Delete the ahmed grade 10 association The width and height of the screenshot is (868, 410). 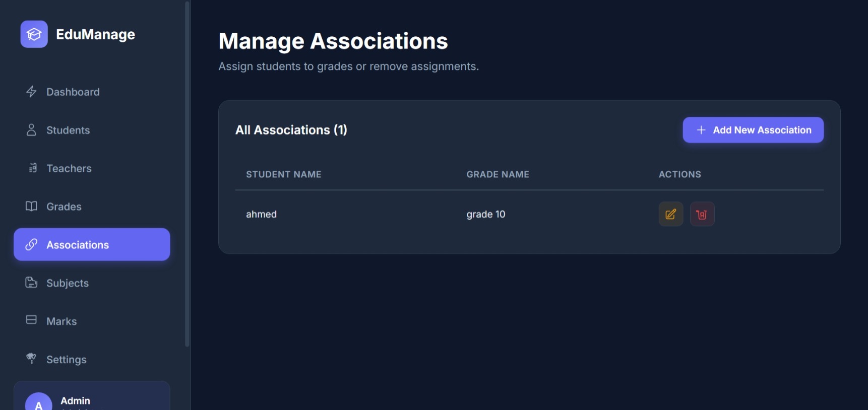[x=702, y=214]
